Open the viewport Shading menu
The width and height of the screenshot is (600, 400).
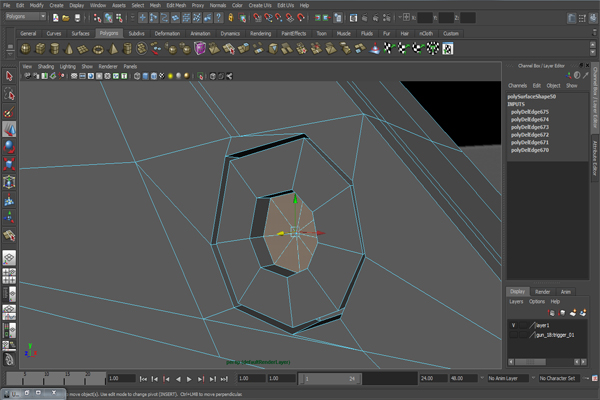tap(46, 67)
